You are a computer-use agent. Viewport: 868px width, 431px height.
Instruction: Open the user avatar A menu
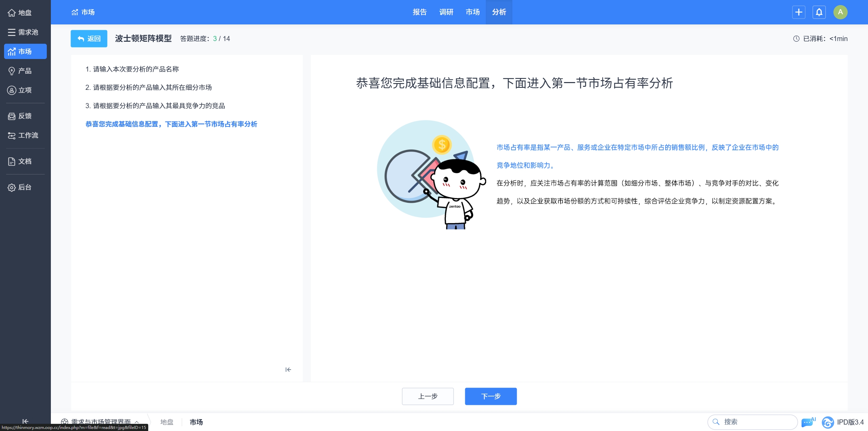point(840,12)
